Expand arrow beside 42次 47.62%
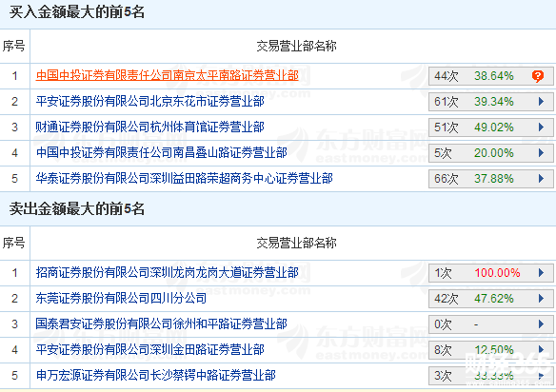 [x=541, y=299]
